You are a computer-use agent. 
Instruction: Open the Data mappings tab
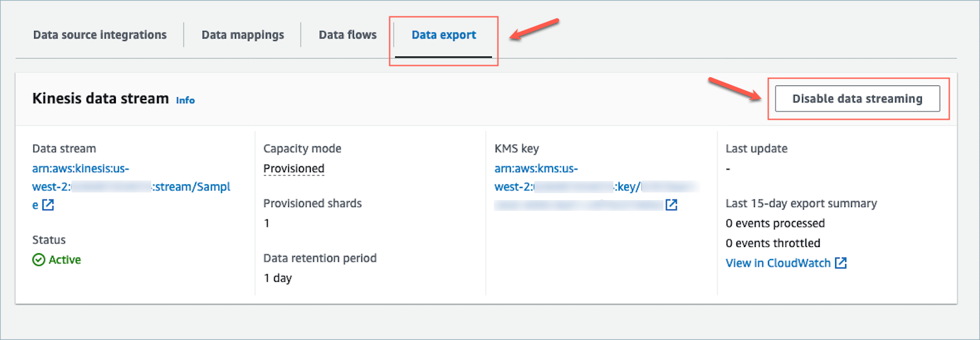[242, 35]
